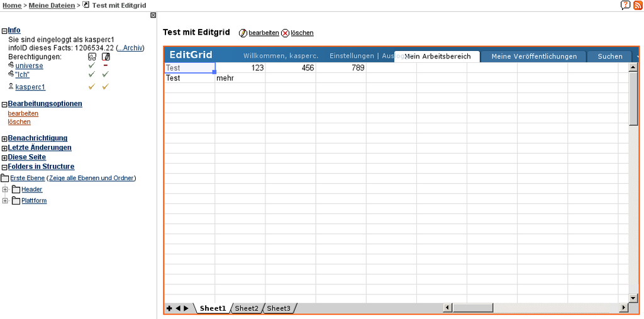Screen dimensions: 644x319
Task: Click the horizontal scrollbar thumb in spreadsheet
Action: point(473,308)
